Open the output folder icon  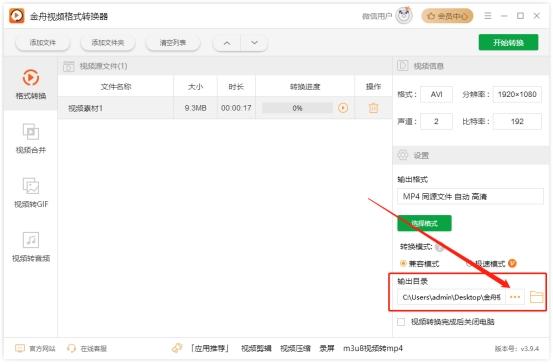(536, 297)
